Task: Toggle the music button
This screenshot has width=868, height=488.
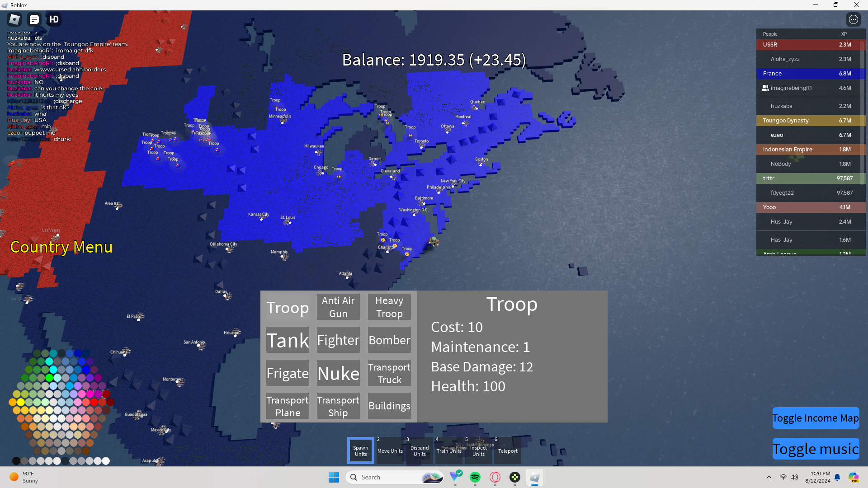Action: point(815,449)
